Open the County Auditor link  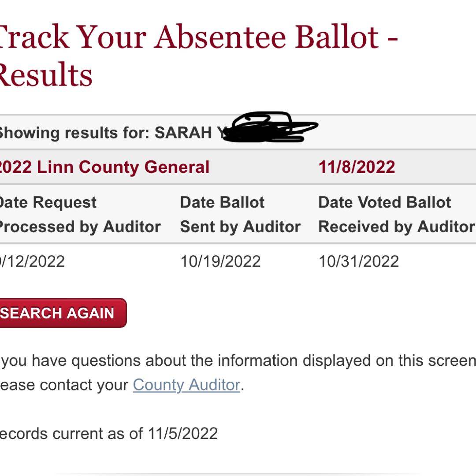(186, 385)
